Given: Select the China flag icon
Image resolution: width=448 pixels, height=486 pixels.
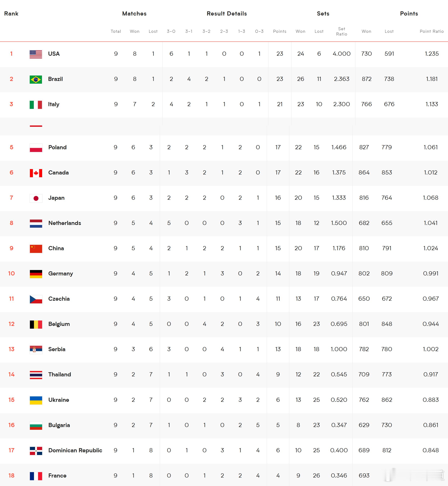Looking at the screenshot, I should point(36,249).
